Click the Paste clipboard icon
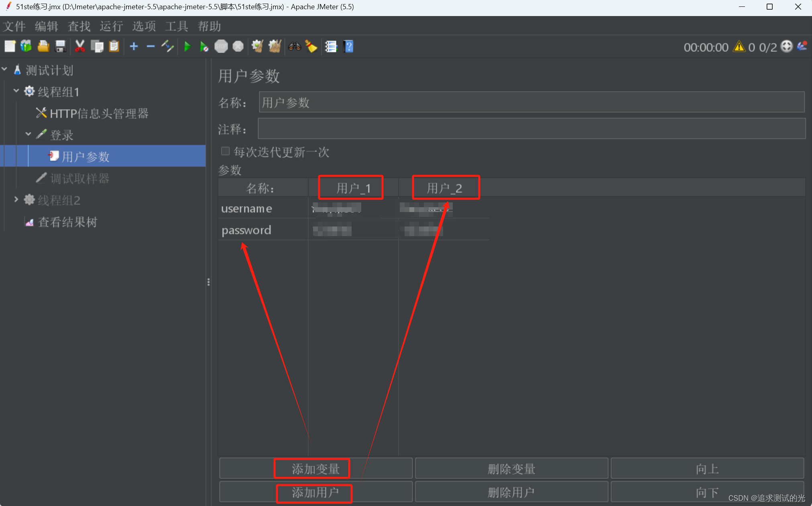812x506 pixels. point(114,47)
